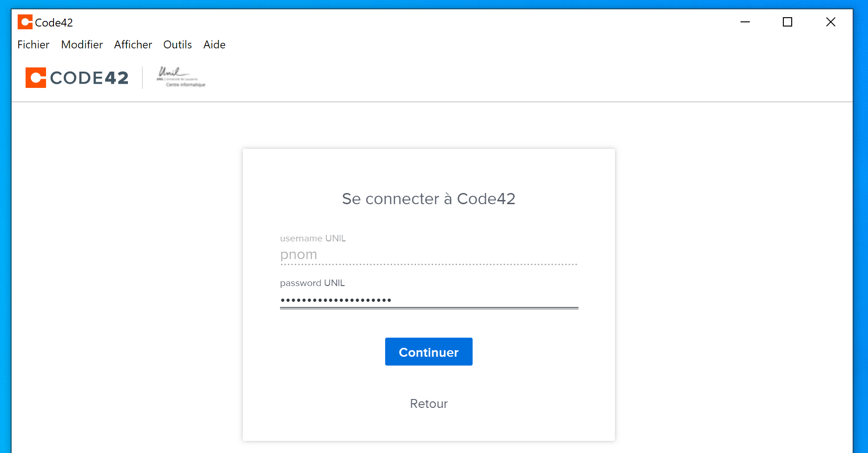This screenshot has height=453, width=868.
Task: Click the "Se connecter à Code42" heading
Action: pos(428,199)
